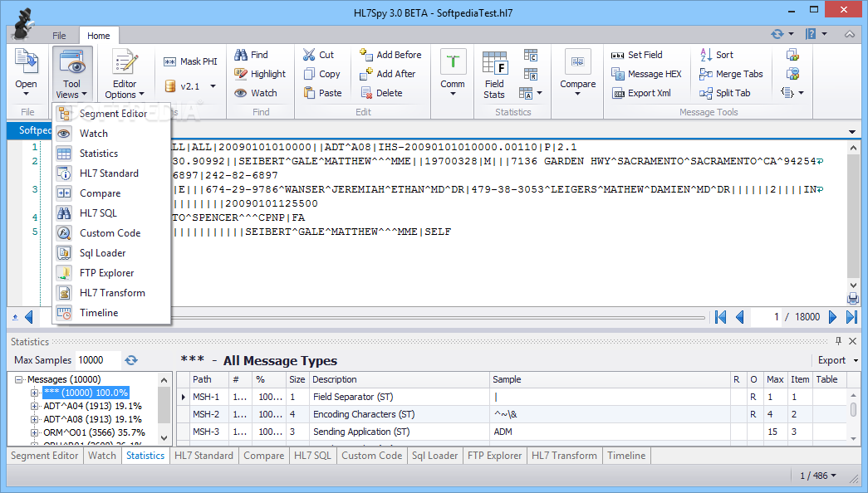
Task: Click the Compare ribbon icon
Action: coord(578,62)
